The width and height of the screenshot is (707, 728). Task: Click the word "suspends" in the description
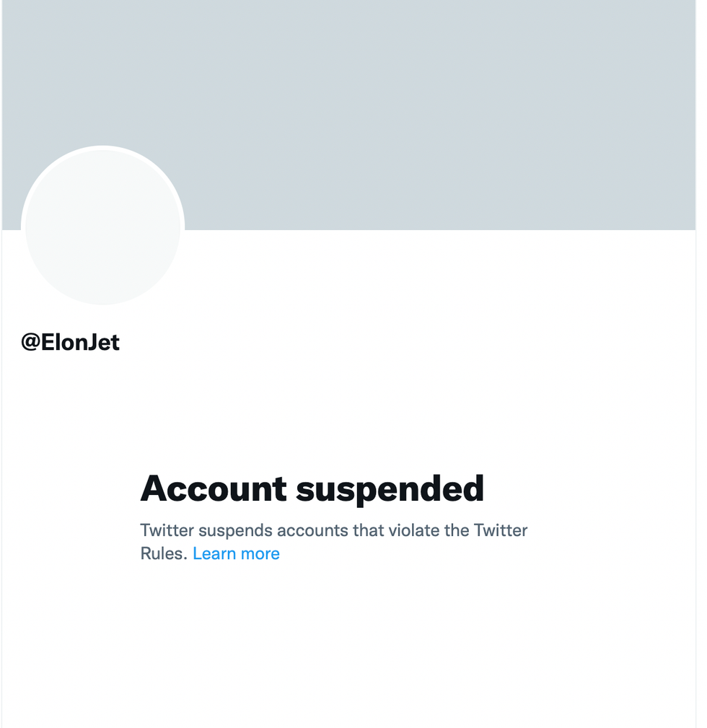[x=235, y=530]
